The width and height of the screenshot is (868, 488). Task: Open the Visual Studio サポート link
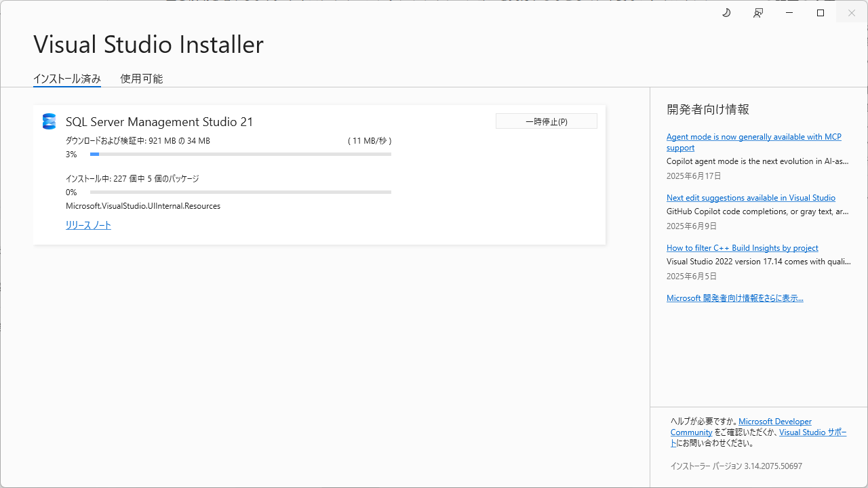[x=812, y=432]
